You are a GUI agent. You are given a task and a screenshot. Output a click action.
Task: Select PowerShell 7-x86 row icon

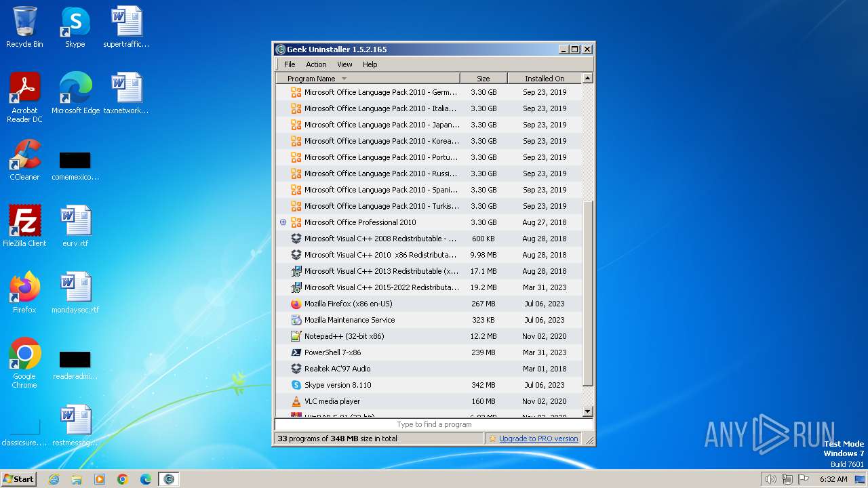[296, 352]
